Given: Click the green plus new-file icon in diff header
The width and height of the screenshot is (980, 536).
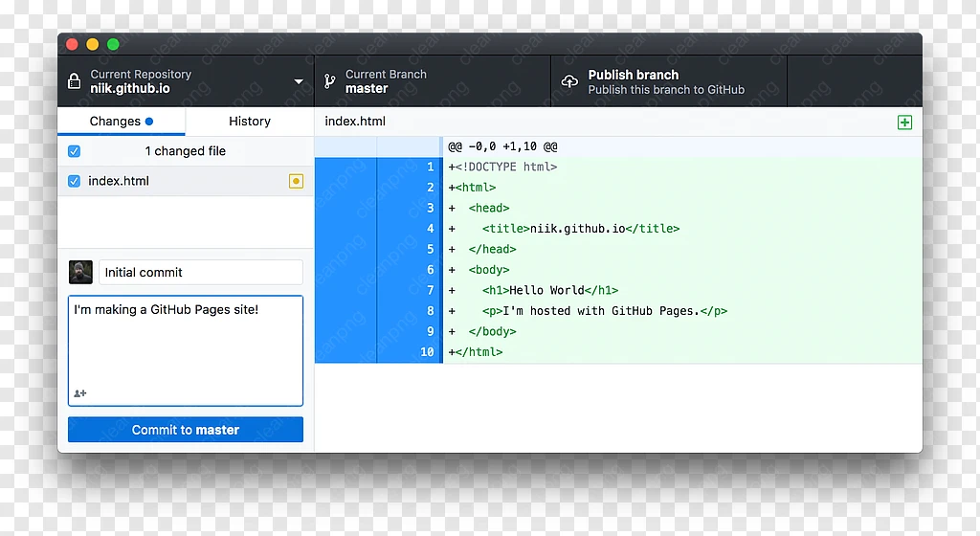Looking at the screenshot, I should click(904, 122).
